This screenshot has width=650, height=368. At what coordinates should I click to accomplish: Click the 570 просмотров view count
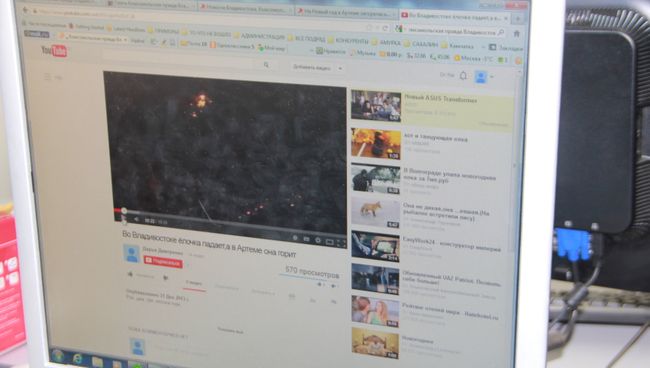tap(312, 272)
